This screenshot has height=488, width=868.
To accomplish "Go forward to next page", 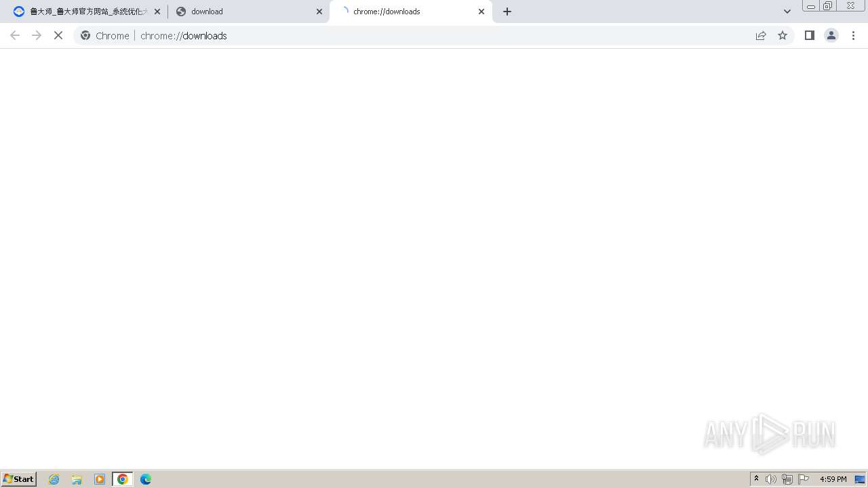I will point(37,35).
